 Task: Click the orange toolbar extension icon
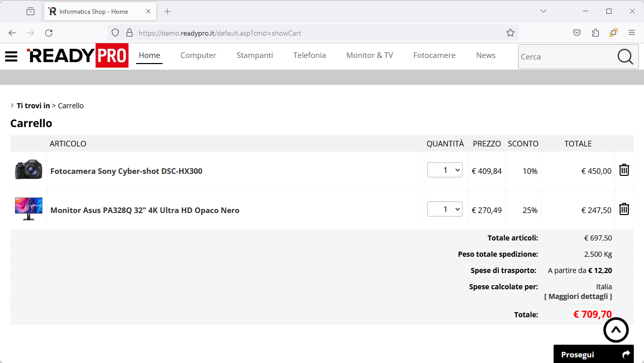614,33
